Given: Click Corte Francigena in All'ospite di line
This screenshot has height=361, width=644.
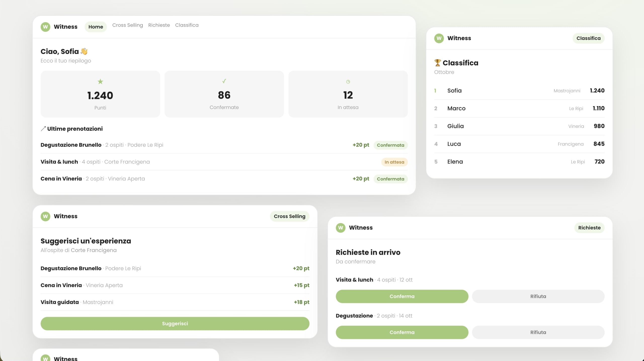Looking at the screenshot, I should click(x=94, y=250).
